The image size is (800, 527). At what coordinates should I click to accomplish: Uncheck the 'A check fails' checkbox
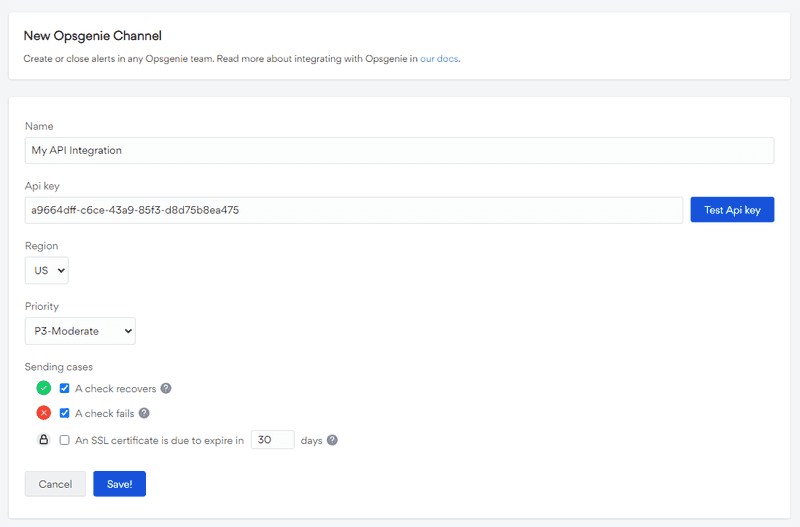click(x=64, y=413)
